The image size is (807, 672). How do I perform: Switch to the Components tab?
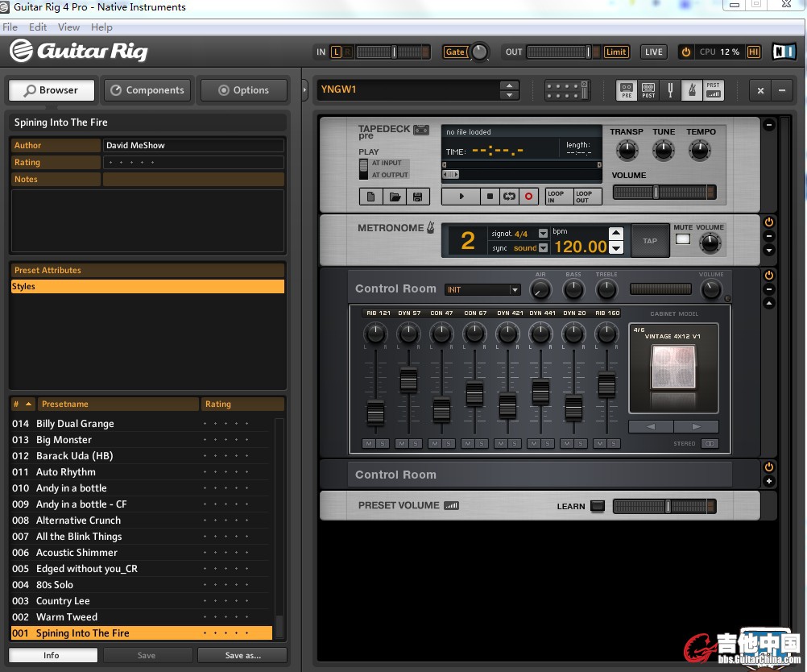pyautogui.click(x=147, y=90)
